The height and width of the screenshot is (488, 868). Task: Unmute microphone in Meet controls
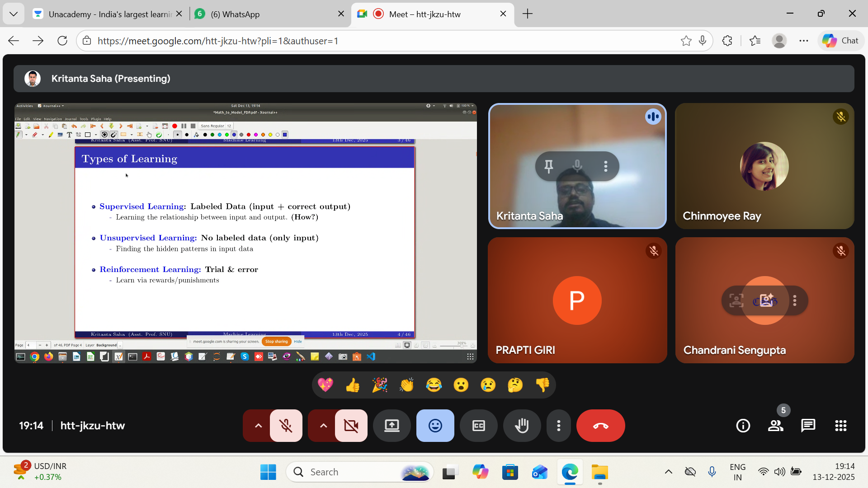286,426
